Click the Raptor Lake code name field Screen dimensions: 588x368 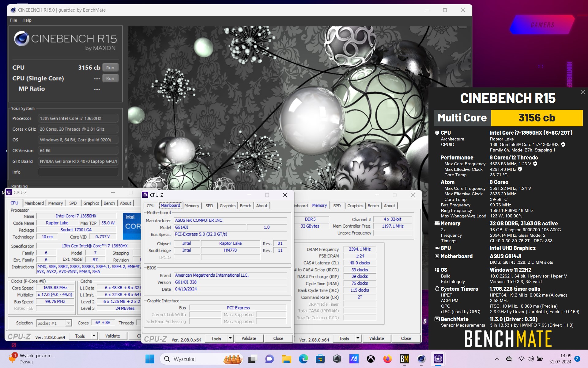[57, 223]
